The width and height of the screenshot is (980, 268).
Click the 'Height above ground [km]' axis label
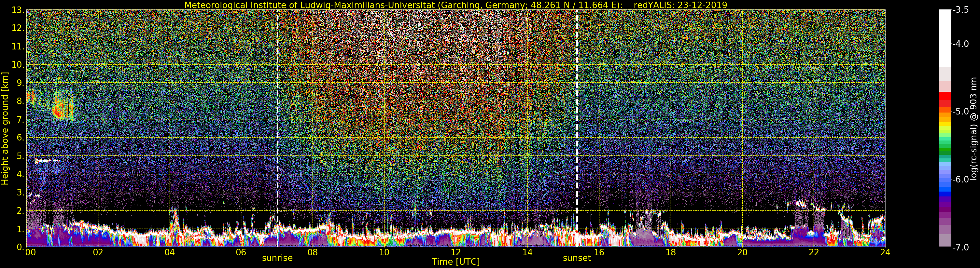[5, 128]
